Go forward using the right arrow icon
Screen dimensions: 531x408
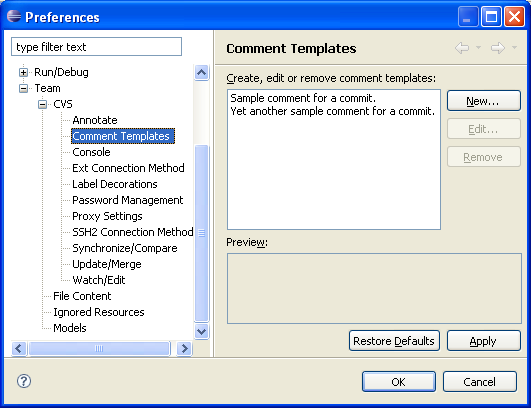click(x=498, y=48)
